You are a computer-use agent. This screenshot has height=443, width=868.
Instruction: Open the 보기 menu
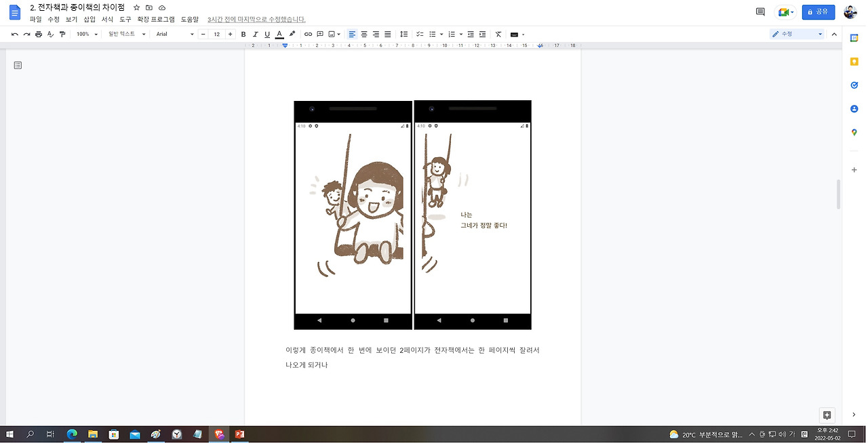(72, 20)
